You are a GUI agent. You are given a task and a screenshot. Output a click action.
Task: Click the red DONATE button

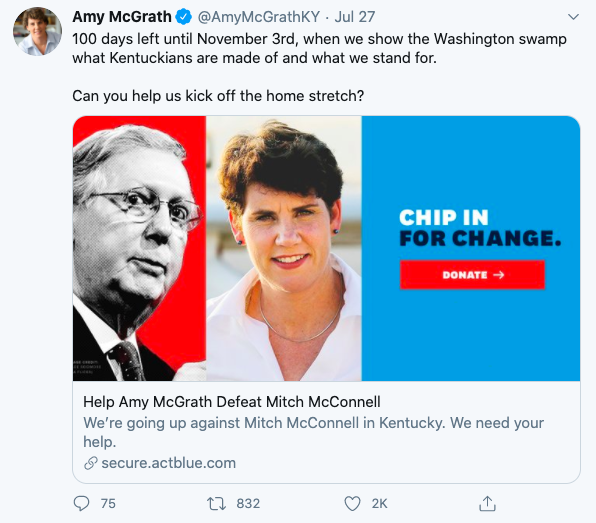pyautogui.click(x=472, y=275)
